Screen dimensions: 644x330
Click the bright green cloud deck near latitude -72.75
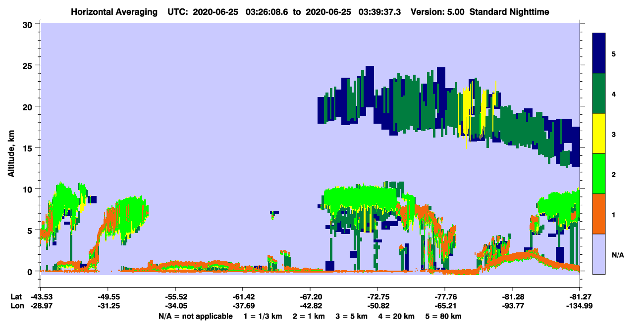click(362, 198)
